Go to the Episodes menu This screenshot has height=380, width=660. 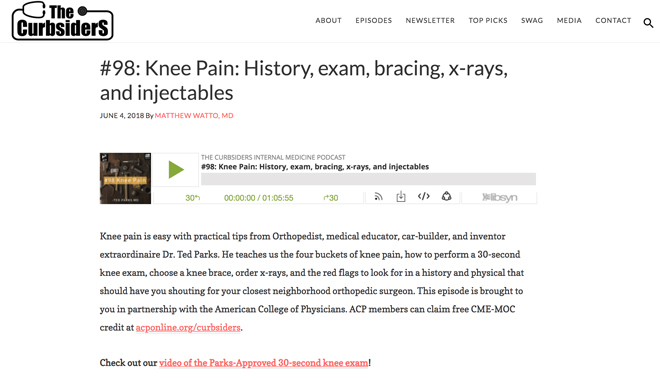pos(373,20)
